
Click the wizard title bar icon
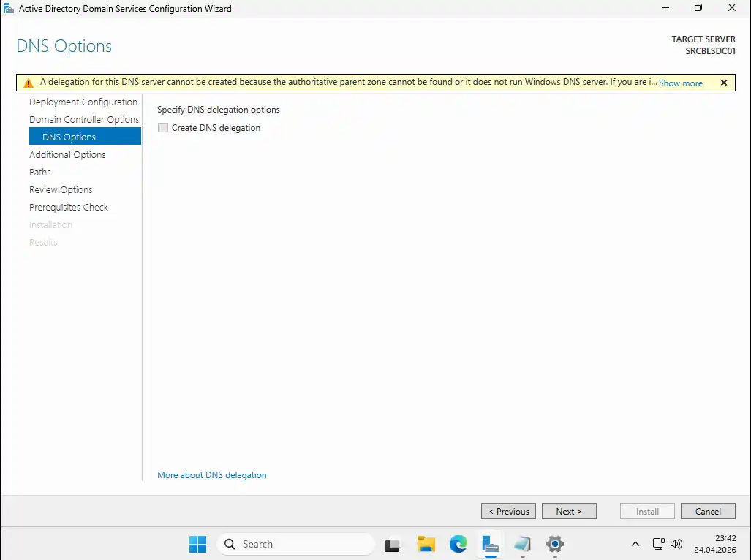pyautogui.click(x=9, y=8)
